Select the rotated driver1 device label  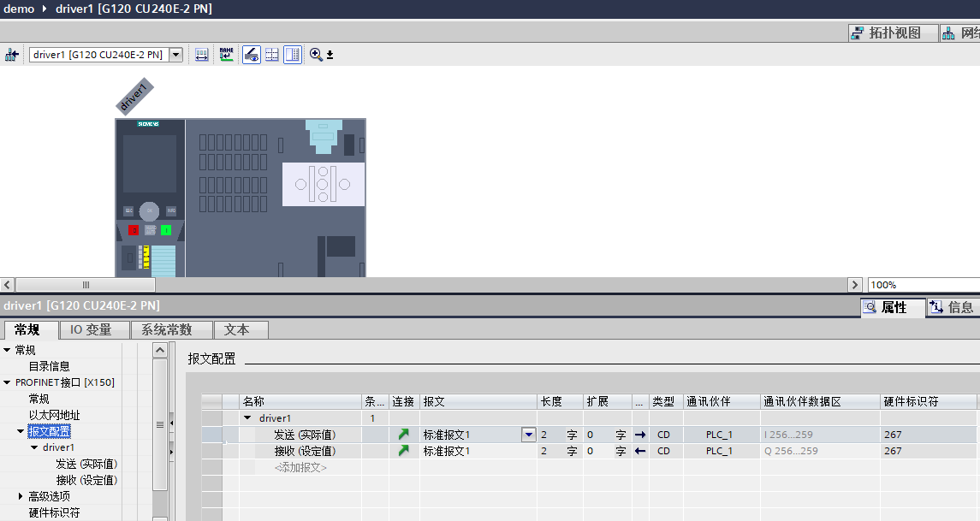135,97
